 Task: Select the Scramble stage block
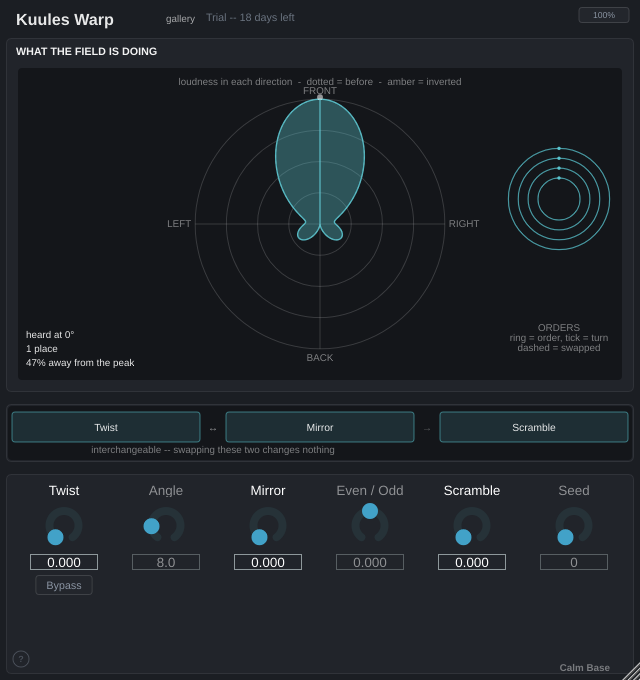click(534, 427)
